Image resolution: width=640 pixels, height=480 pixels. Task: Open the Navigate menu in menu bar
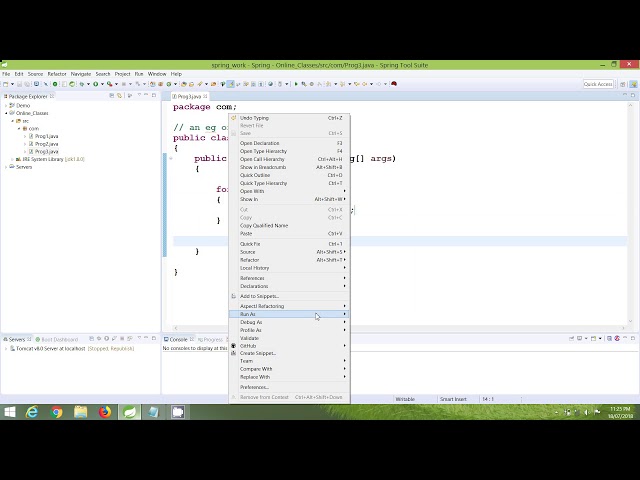[81, 74]
